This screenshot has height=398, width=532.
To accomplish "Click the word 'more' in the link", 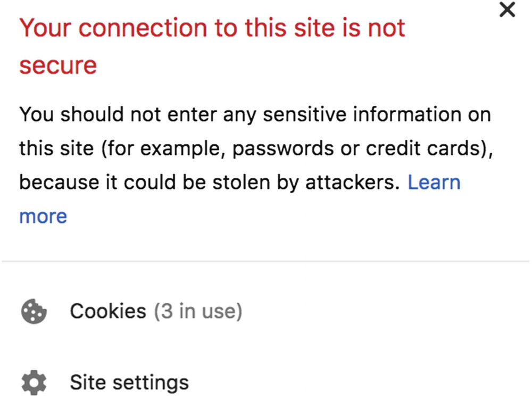I will 43,217.
